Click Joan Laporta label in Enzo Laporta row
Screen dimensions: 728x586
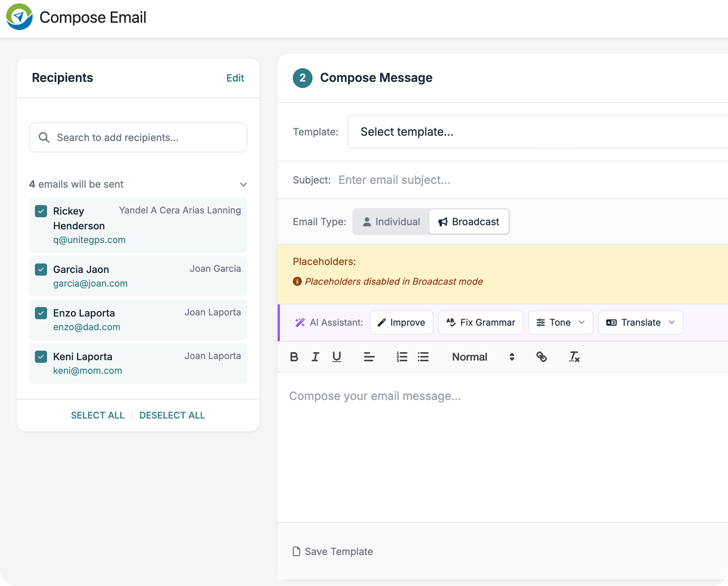pyautogui.click(x=213, y=312)
